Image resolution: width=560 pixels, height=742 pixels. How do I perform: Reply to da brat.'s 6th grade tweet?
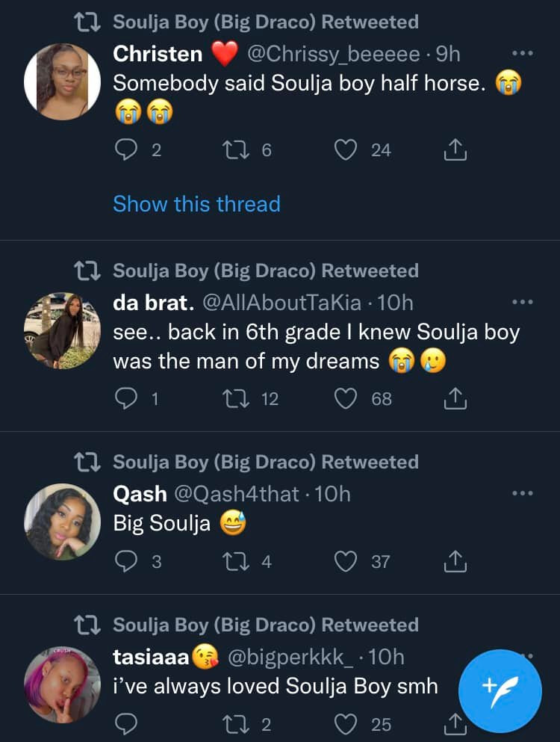point(124,399)
